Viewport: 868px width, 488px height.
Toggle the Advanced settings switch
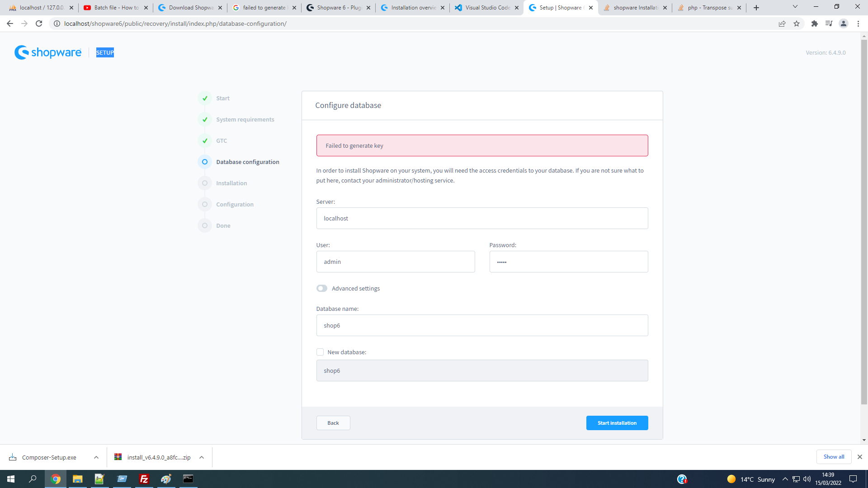click(x=322, y=288)
